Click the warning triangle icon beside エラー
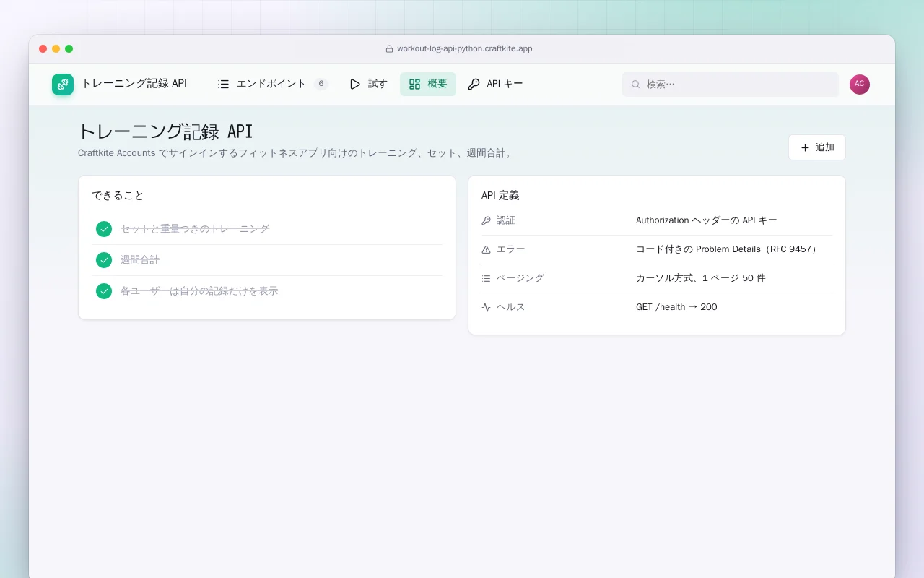This screenshot has width=924, height=578. point(486,249)
